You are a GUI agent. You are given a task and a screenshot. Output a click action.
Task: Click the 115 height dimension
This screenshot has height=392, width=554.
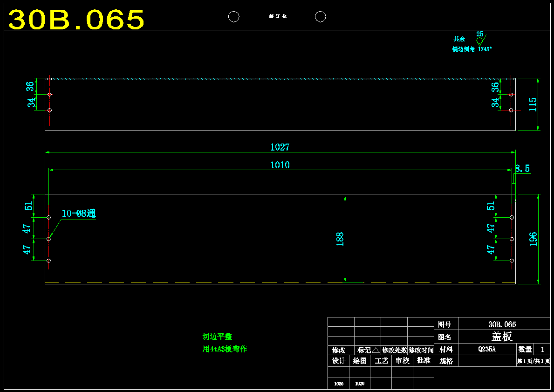tap(533, 104)
